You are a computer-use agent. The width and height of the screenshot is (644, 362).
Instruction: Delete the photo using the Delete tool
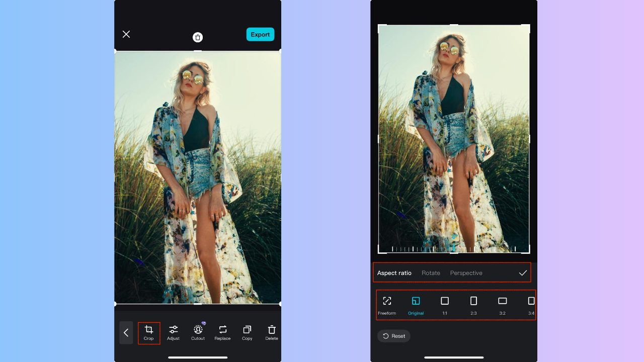pos(271,332)
